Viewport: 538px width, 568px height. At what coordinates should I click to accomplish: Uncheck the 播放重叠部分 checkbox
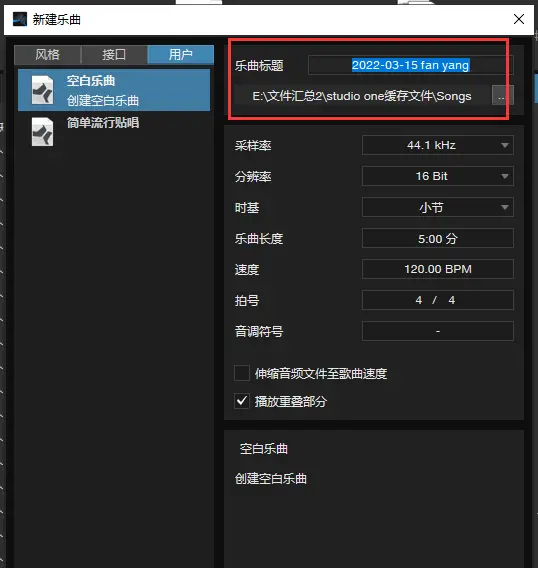(242, 401)
